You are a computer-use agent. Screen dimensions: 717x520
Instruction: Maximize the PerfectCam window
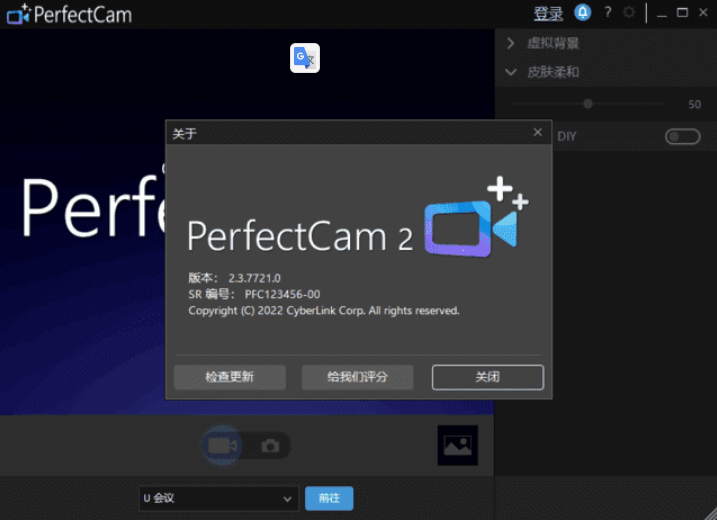click(682, 13)
